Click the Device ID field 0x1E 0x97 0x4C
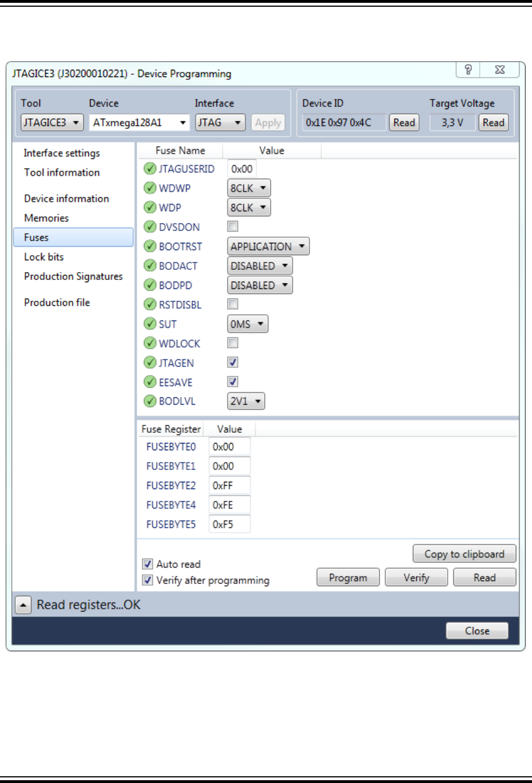Viewport: 532px width, 783px height. pos(344,123)
